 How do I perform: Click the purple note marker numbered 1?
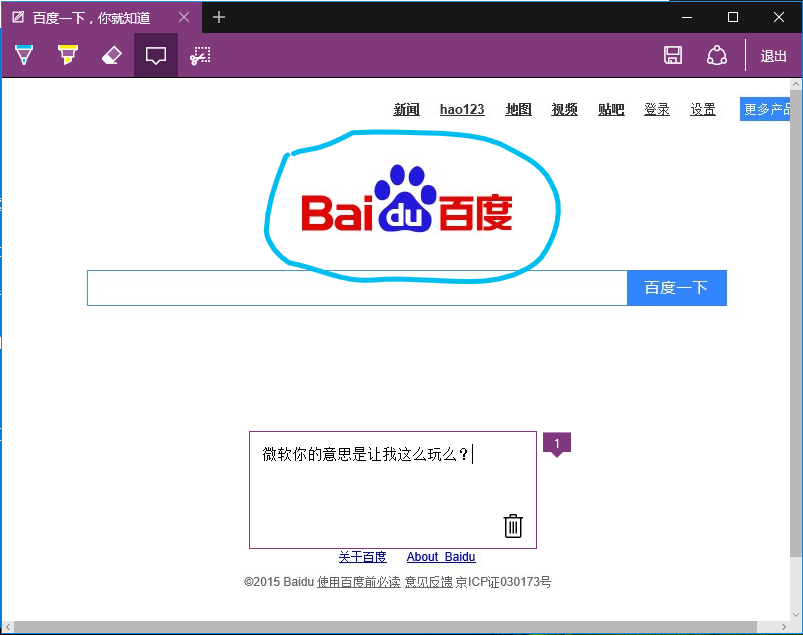(556, 443)
